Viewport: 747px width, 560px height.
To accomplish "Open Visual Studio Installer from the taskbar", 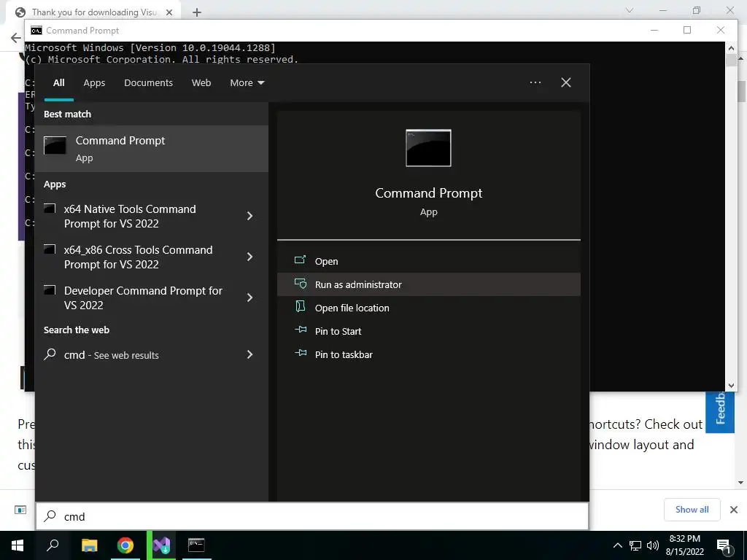I will tap(161, 545).
